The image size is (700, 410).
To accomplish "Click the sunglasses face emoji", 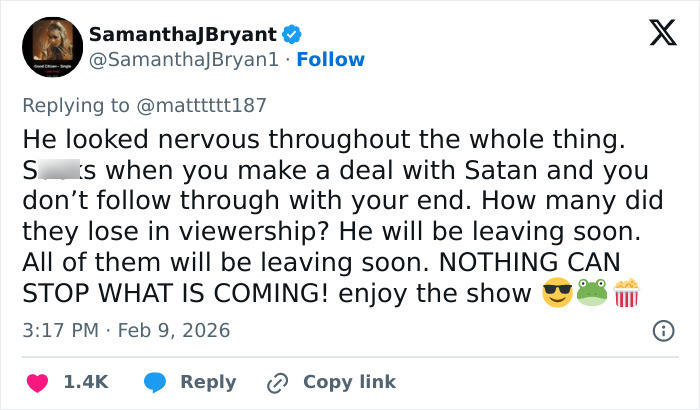I will point(555,294).
